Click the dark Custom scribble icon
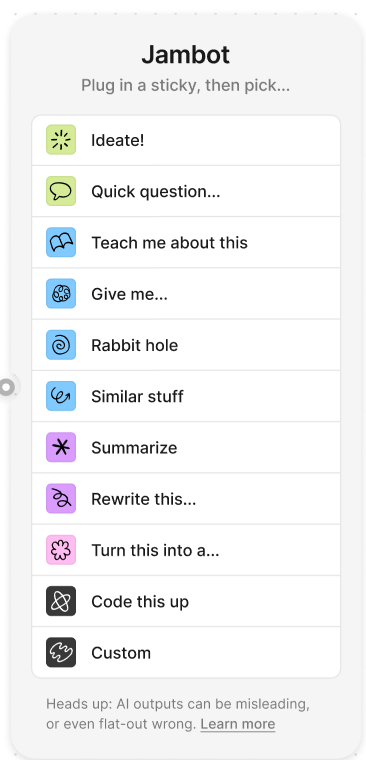This screenshot has width=366, height=760. (x=61, y=652)
